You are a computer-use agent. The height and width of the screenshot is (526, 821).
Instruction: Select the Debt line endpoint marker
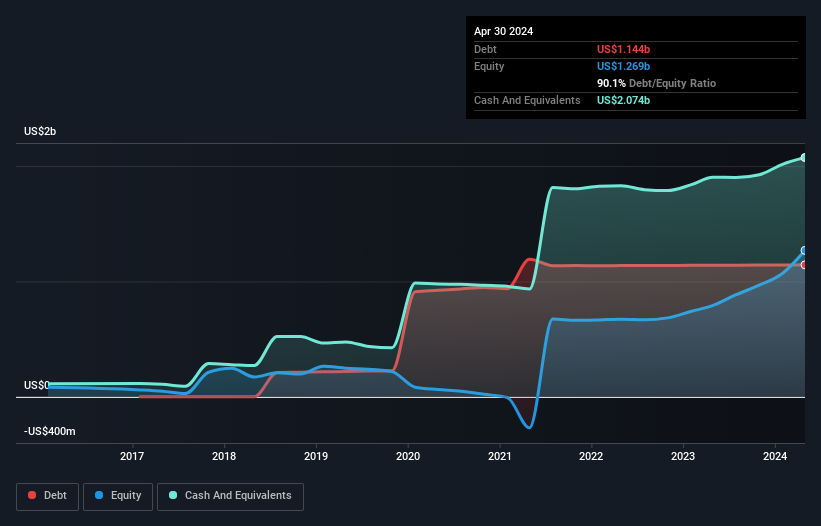point(804,265)
